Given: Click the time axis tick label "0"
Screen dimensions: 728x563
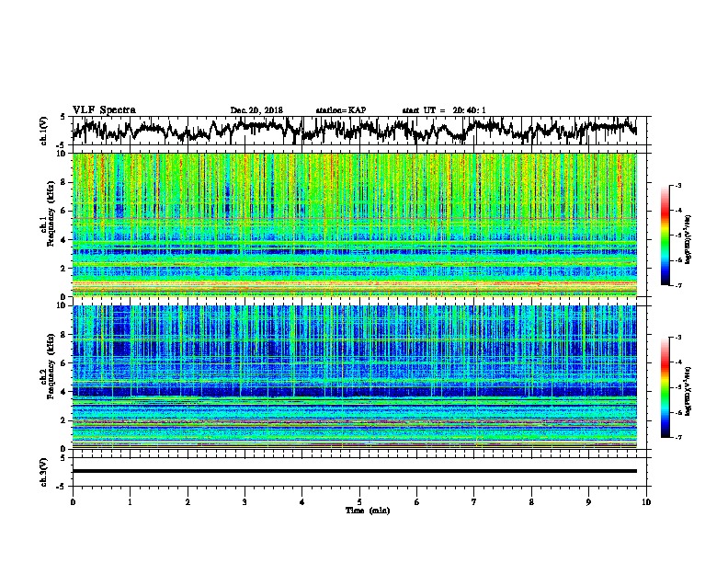Looking at the screenshot, I should tap(73, 502).
